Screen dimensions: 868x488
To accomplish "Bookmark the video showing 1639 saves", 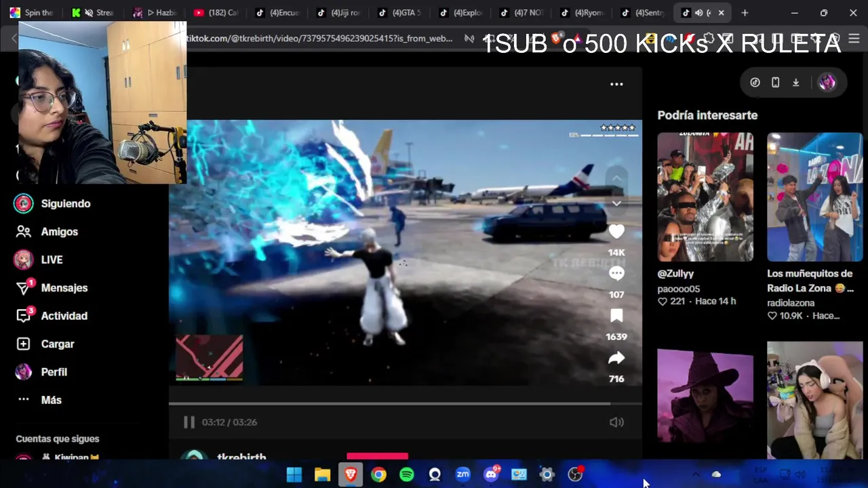I will pyautogui.click(x=616, y=316).
